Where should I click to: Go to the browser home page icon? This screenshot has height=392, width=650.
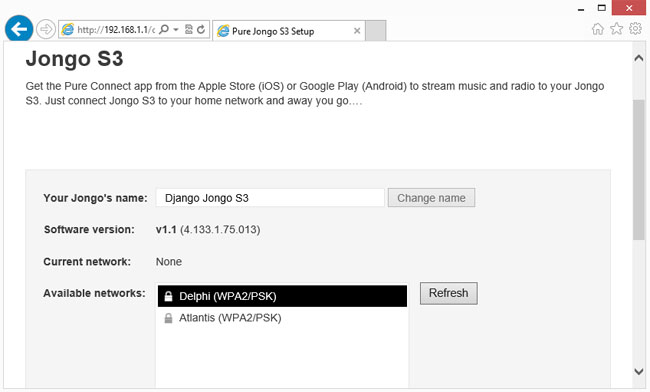click(597, 29)
